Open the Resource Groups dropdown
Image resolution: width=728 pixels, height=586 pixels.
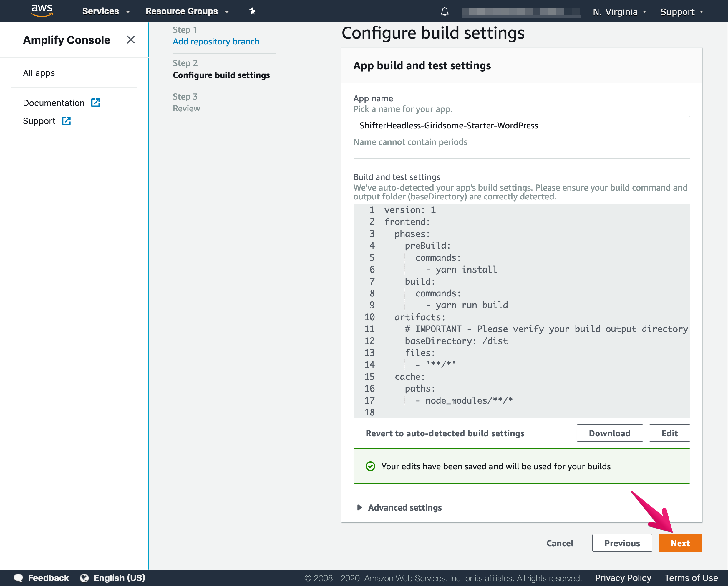(188, 11)
